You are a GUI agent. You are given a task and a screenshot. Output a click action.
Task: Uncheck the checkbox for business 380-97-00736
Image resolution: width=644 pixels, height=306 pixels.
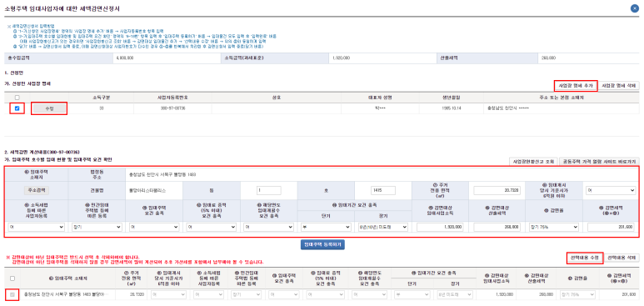click(x=17, y=108)
